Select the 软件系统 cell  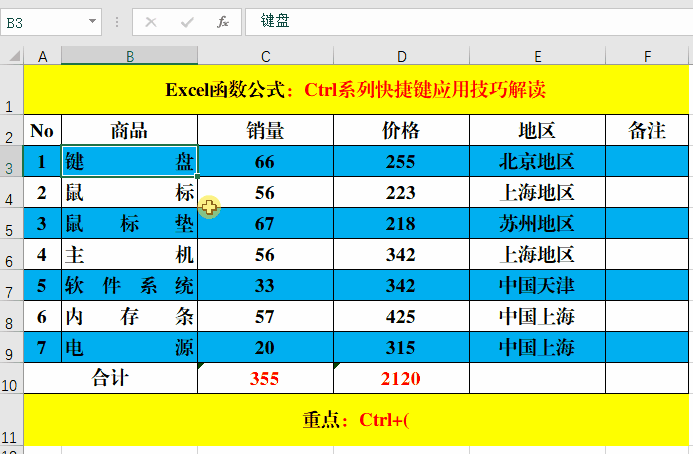[x=129, y=285]
